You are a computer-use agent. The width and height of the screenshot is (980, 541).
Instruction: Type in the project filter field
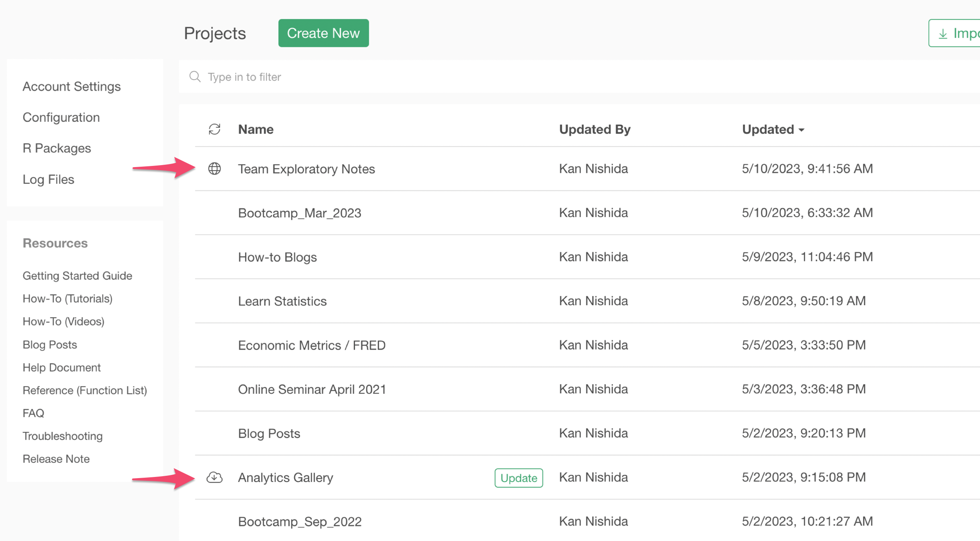(x=463, y=77)
